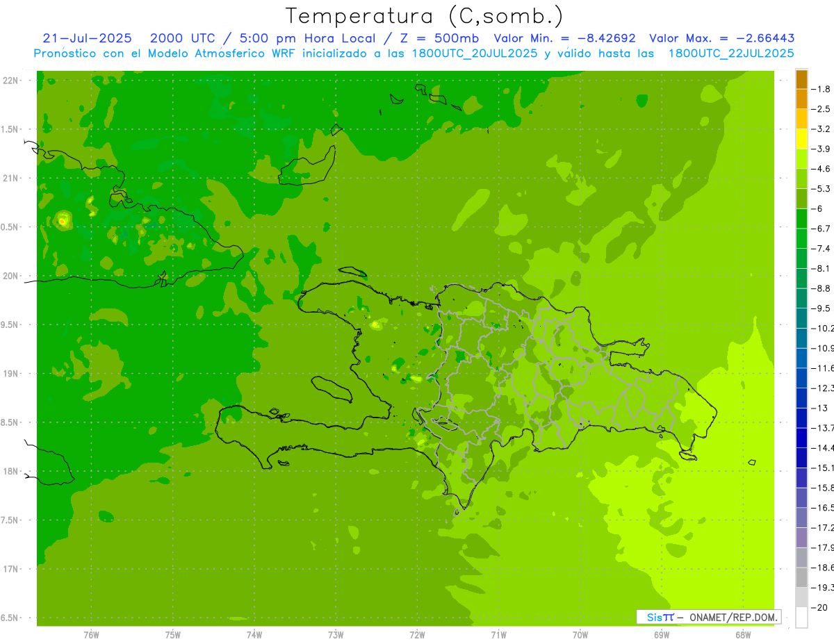
Task: Click the '-6.7' colorbar value
Action: point(821,229)
